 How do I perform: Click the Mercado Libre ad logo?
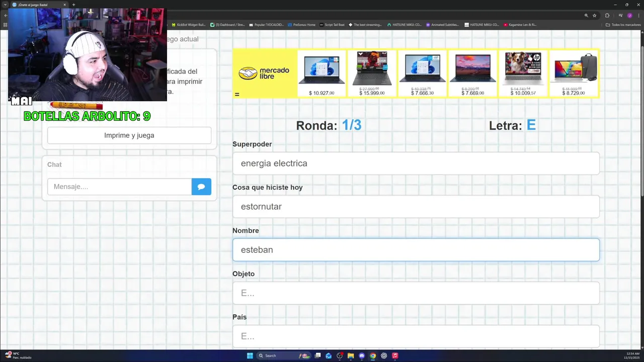[265, 73]
